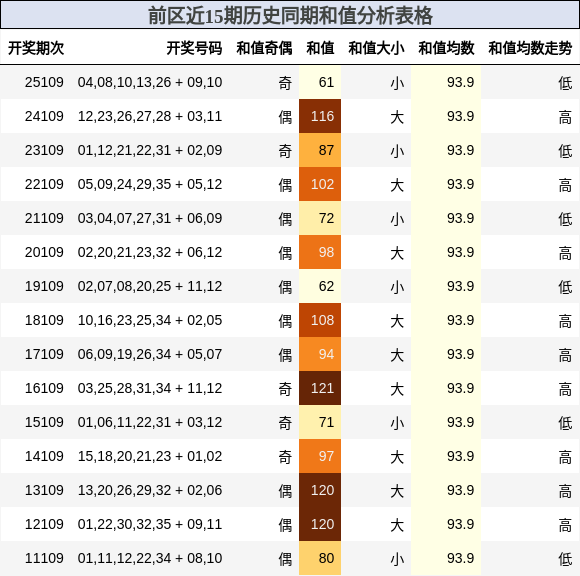Click period number 12109

click(x=44, y=525)
